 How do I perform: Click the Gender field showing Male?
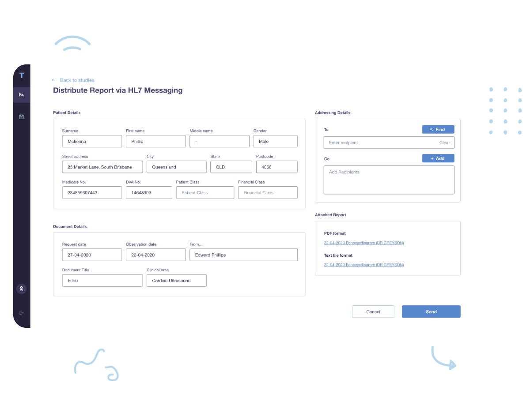click(276, 141)
